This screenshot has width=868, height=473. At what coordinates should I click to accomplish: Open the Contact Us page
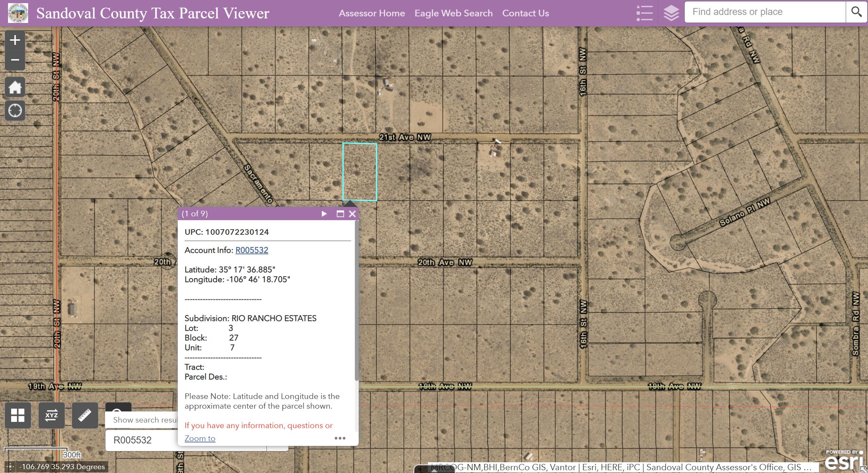click(x=525, y=13)
